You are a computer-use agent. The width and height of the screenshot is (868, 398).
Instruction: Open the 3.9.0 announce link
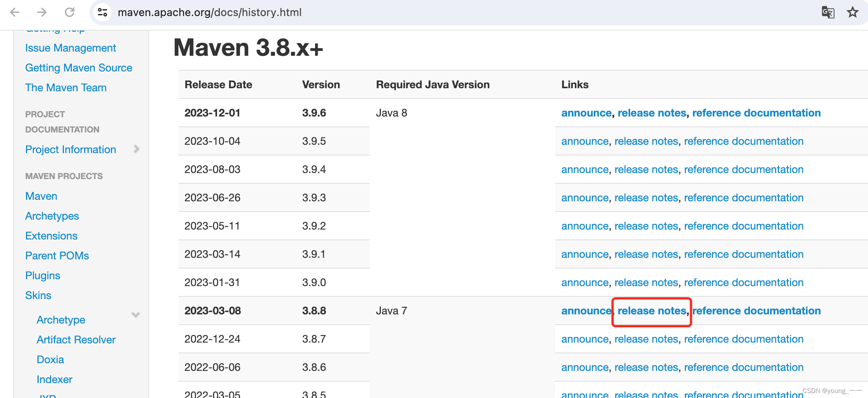[585, 283]
